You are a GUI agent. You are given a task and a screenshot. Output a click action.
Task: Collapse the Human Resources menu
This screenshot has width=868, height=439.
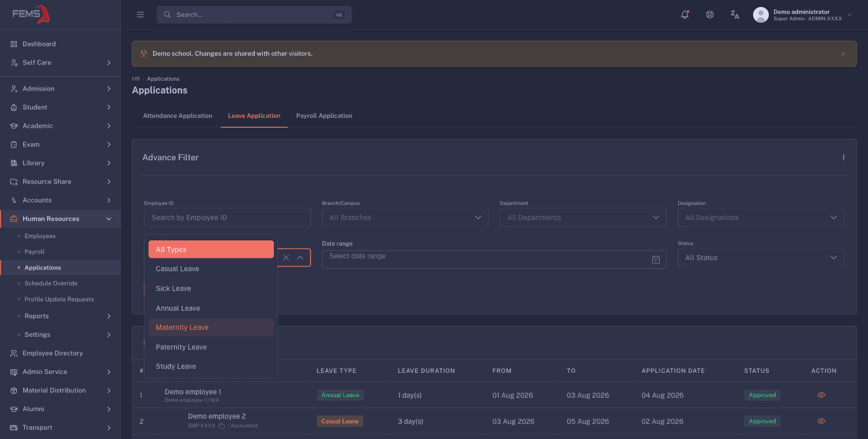108,219
